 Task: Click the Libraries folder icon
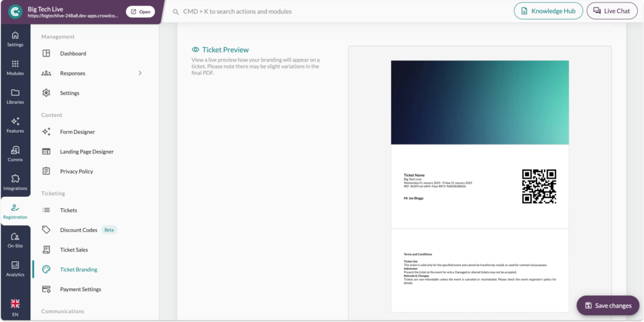[15, 93]
